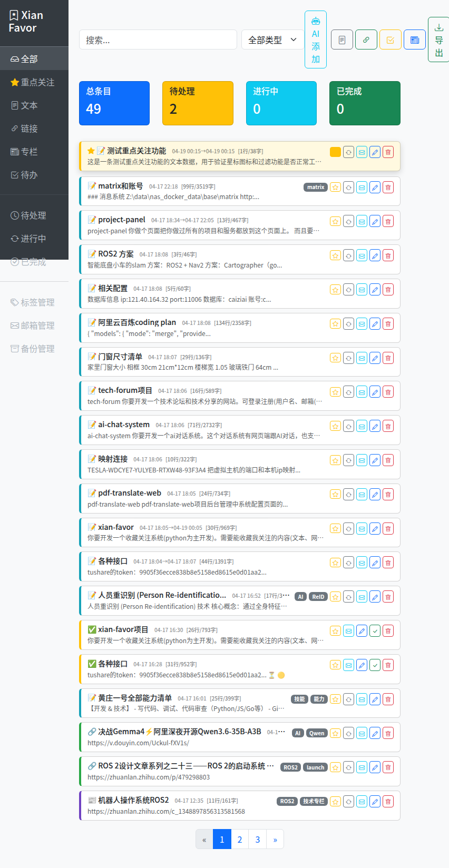Go to page 2
The height and width of the screenshot is (868, 449).
240,839
